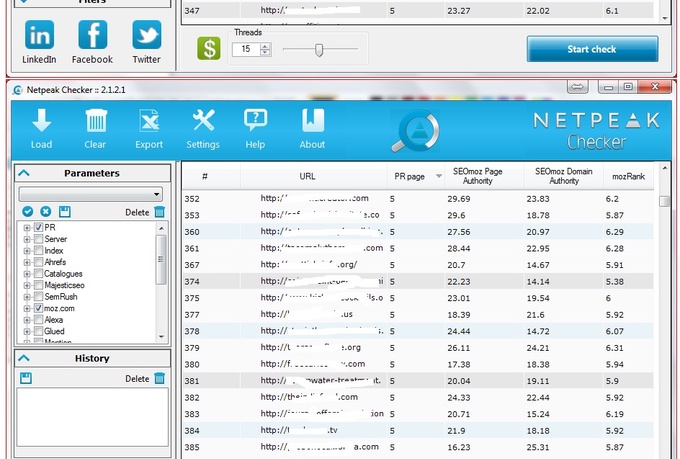680x459 pixels.
Task: Enable the Index parameter checkbox
Action: [x=38, y=250]
